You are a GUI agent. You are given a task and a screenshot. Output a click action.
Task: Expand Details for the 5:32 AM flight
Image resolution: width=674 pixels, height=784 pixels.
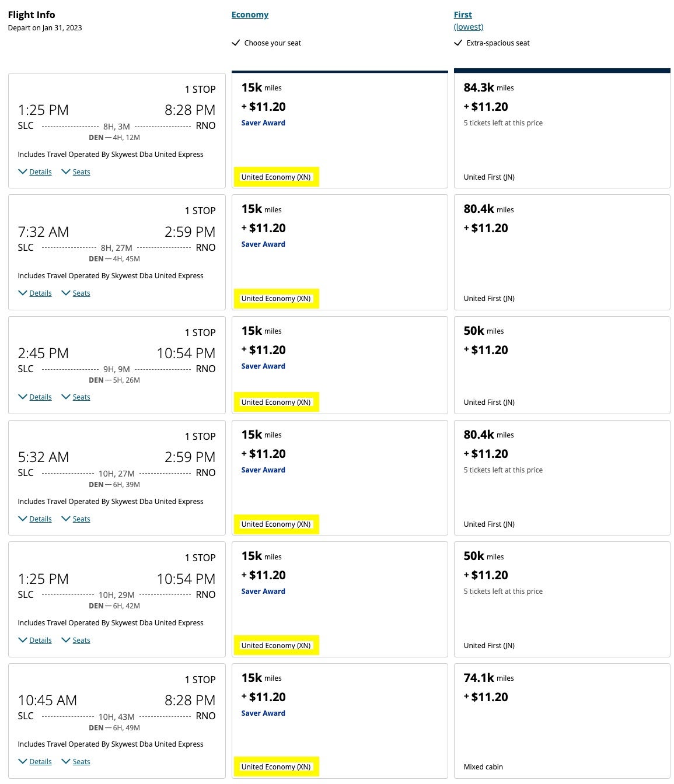[40, 519]
